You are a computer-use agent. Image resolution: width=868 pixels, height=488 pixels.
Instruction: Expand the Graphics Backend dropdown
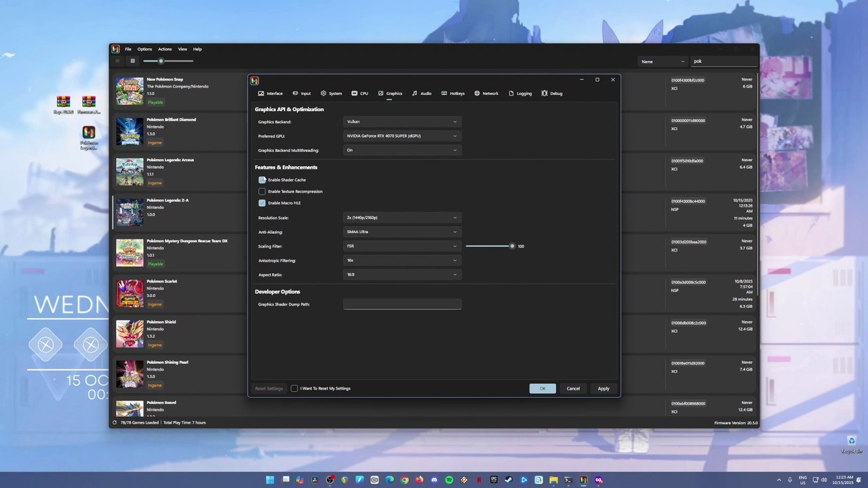click(402, 122)
